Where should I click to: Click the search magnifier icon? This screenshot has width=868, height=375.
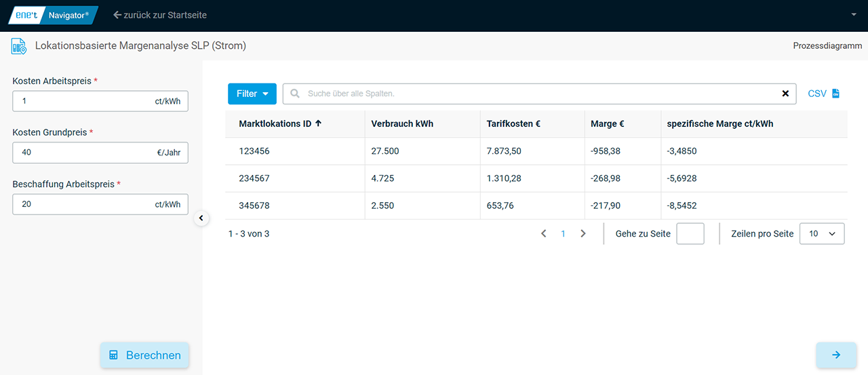(x=295, y=94)
